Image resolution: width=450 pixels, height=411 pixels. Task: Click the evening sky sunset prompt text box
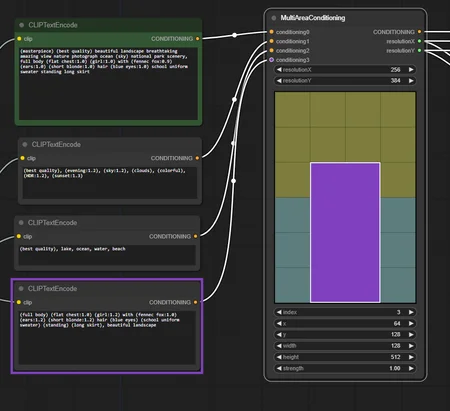[x=110, y=183]
